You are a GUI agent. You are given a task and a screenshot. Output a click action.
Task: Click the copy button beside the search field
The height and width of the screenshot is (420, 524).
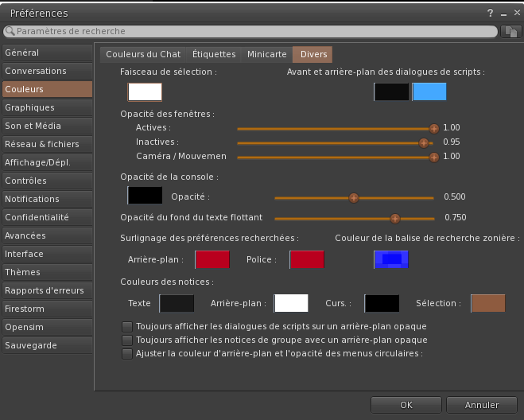click(511, 31)
